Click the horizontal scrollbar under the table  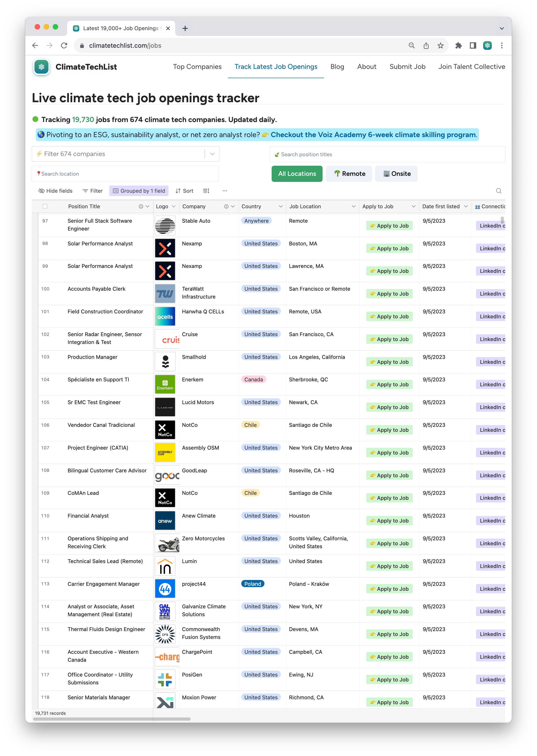[112, 719]
